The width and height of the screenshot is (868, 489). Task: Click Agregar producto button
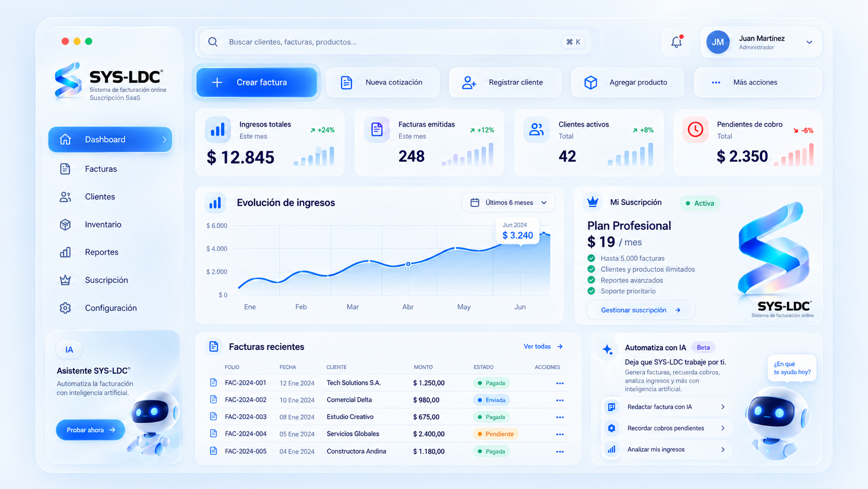[628, 82]
